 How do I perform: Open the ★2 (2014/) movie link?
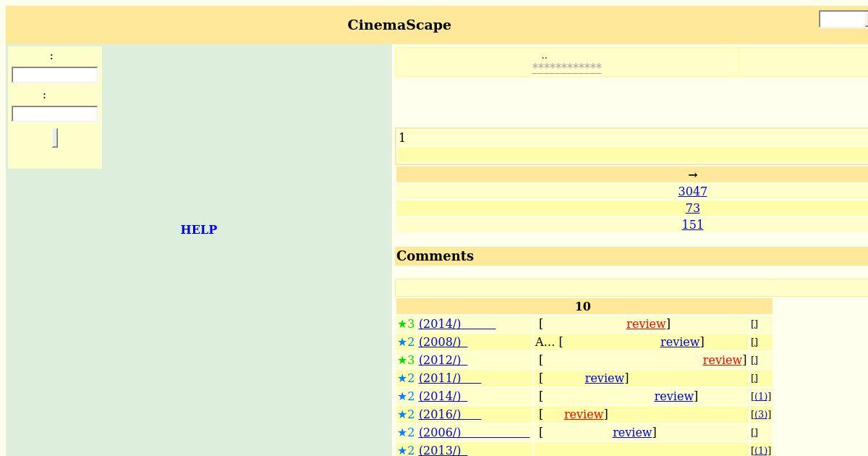(x=443, y=396)
